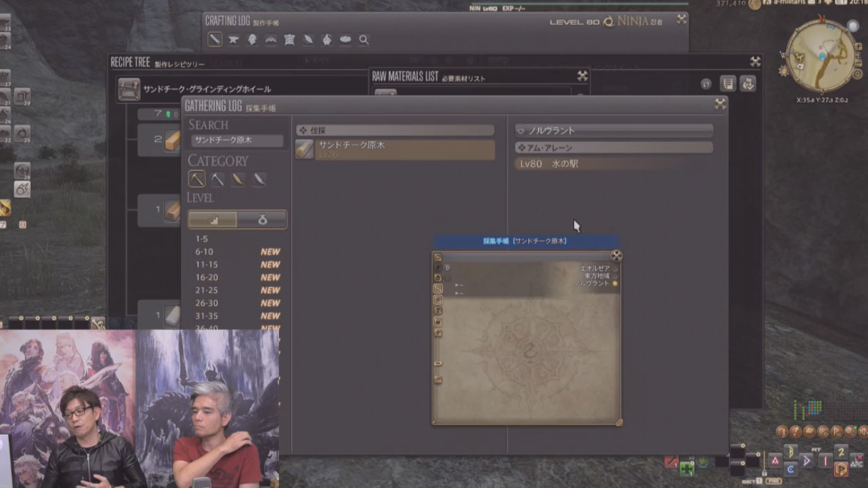Choose the second Quarrying category icon
Image resolution: width=868 pixels, height=488 pixels.
click(218, 179)
